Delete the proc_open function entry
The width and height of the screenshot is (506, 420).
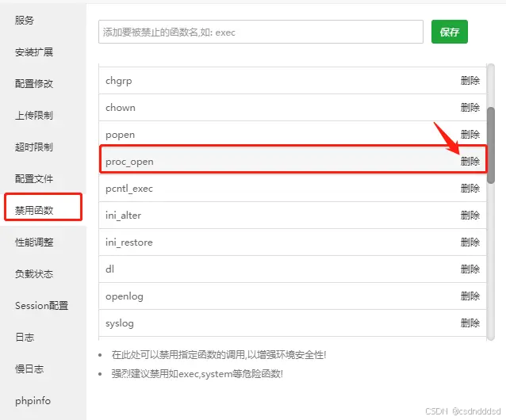[x=470, y=161]
